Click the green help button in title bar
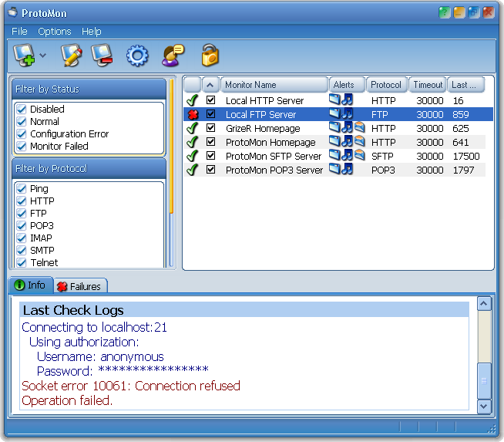 coord(445,12)
